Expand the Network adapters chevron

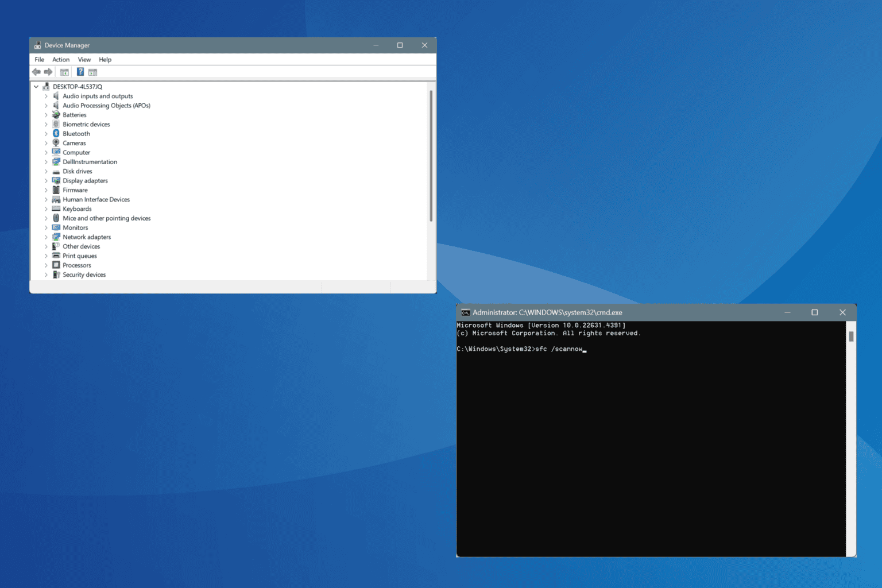click(x=46, y=237)
